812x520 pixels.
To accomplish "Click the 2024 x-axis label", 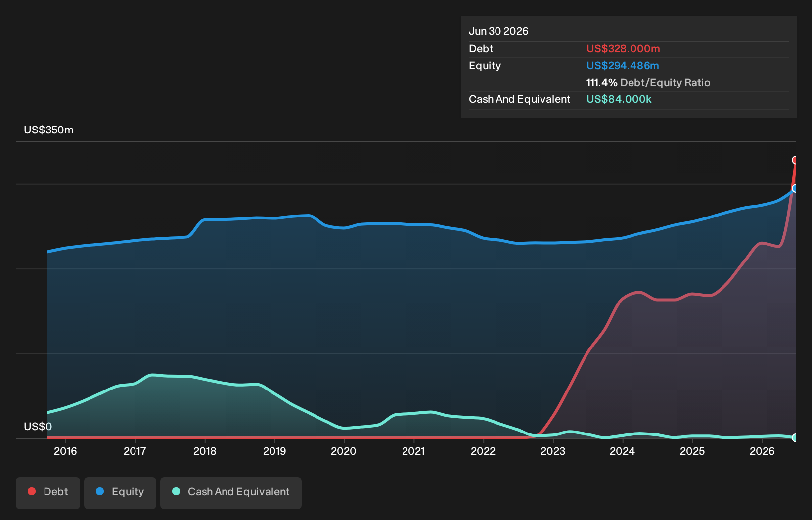I will [623, 451].
